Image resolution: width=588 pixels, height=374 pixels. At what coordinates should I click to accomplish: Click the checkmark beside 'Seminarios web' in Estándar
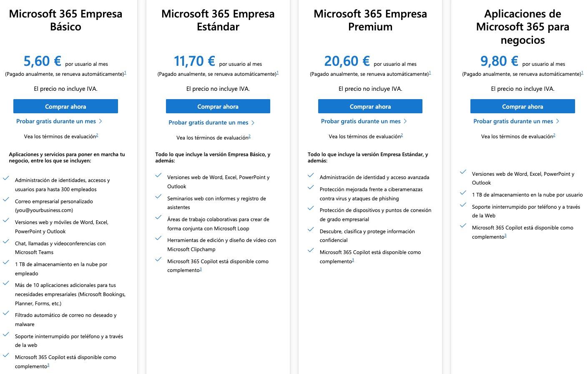click(159, 197)
